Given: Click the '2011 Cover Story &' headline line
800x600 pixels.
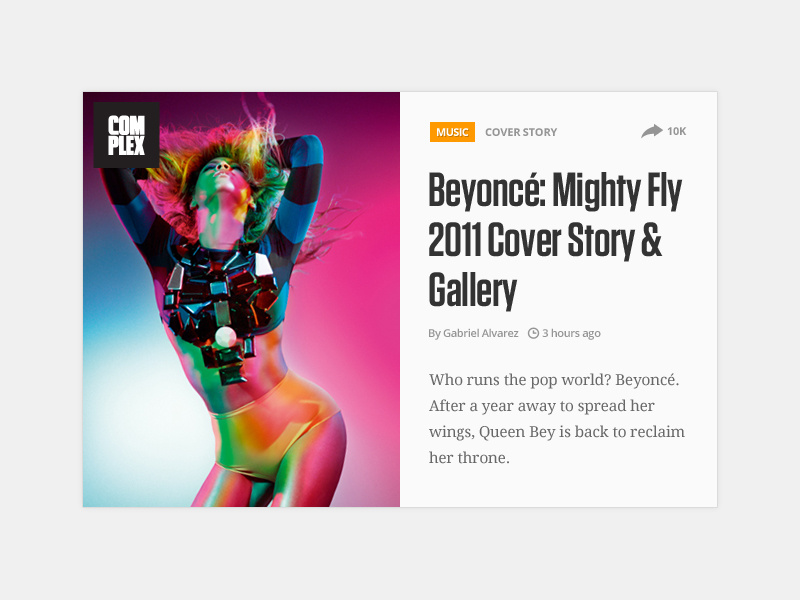Looking at the screenshot, I should pos(545,240).
